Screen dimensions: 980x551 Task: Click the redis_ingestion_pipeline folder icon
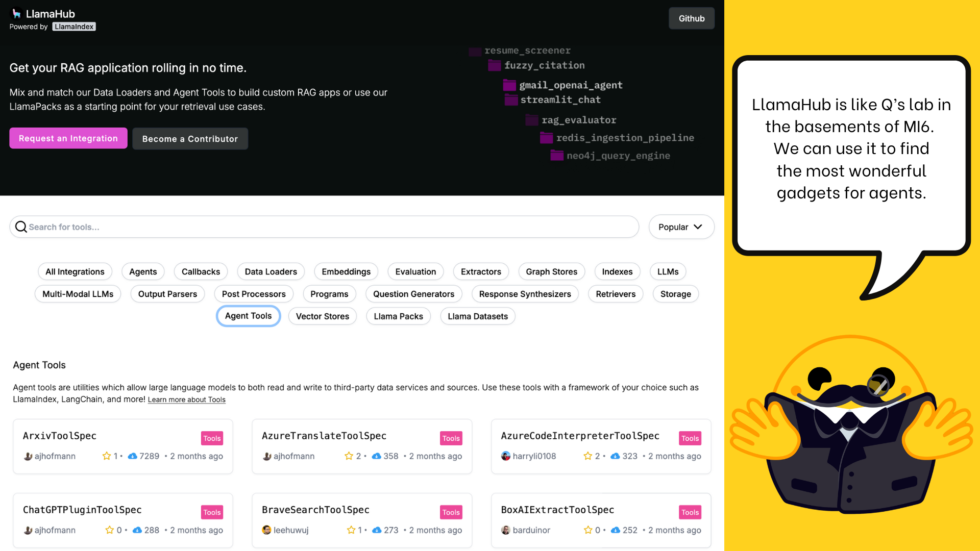[547, 137]
